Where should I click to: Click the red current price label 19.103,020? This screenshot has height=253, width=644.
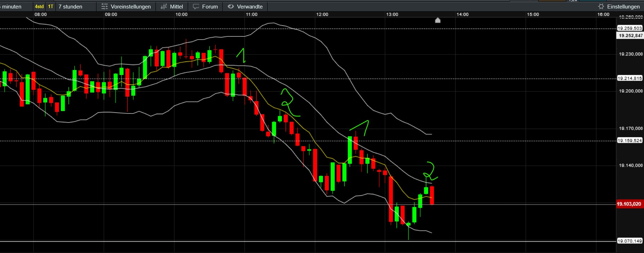[629, 204]
